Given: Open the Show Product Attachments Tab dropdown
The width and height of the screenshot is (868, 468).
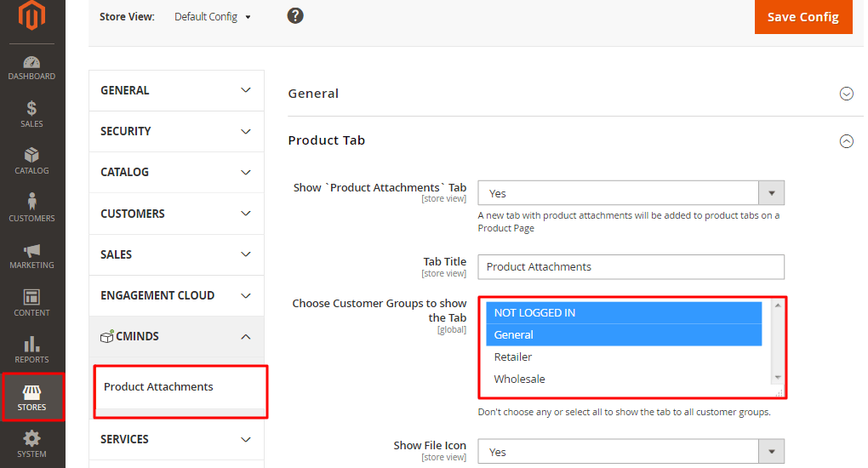Looking at the screenshot, I should pos(631,193).
